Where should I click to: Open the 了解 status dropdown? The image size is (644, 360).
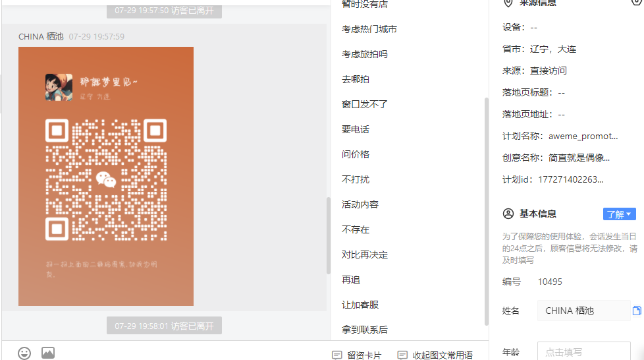click(x=619, y=214)
